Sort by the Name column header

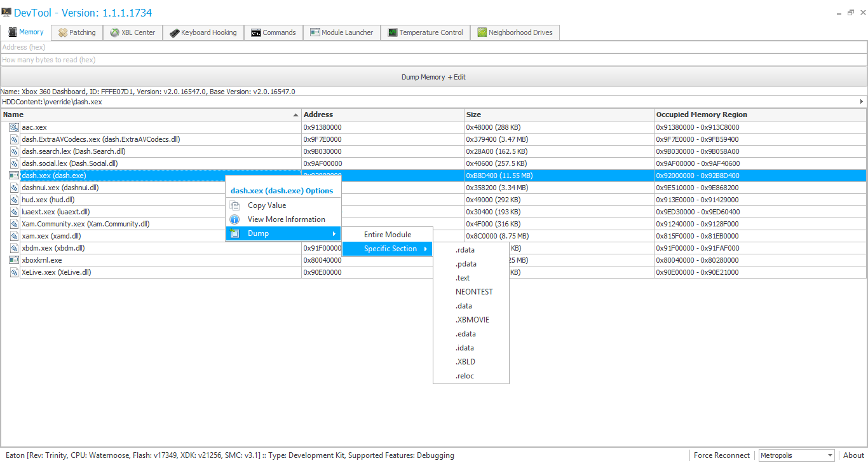[x=151, y=114]
